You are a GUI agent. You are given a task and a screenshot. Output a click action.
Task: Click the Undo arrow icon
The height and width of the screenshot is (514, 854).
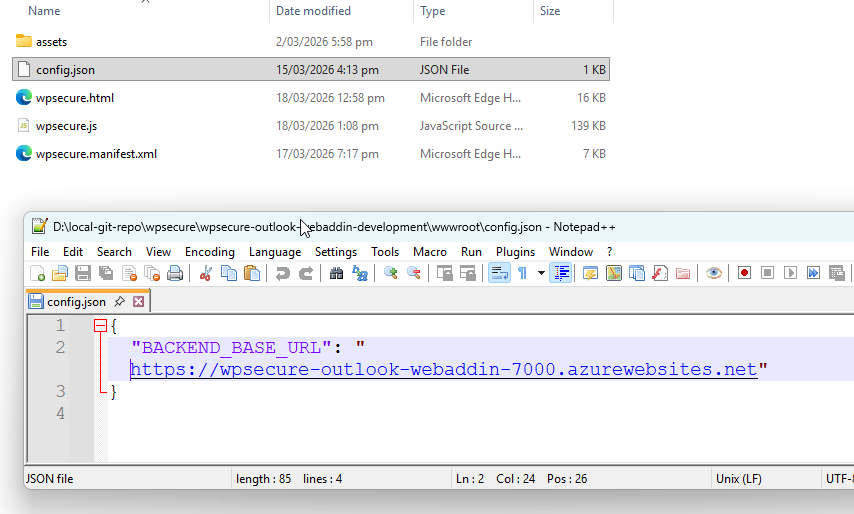283,273
